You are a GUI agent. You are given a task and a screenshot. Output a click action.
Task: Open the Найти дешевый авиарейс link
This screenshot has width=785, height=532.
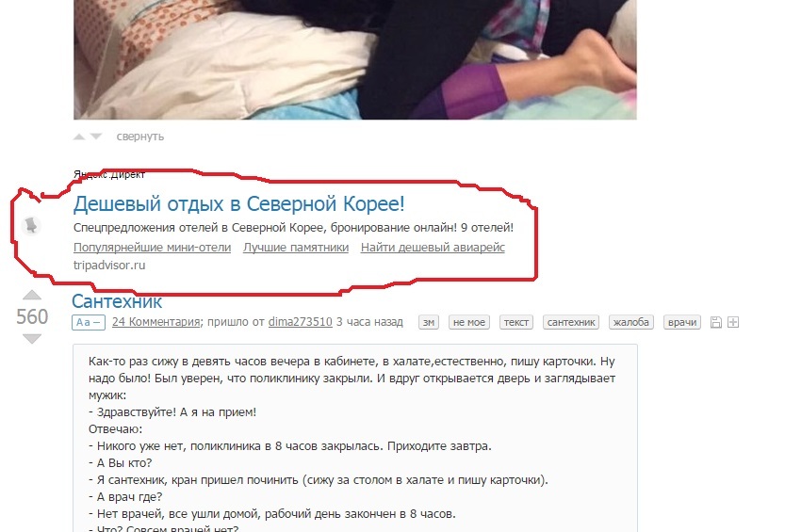click(x=433, y=248)
